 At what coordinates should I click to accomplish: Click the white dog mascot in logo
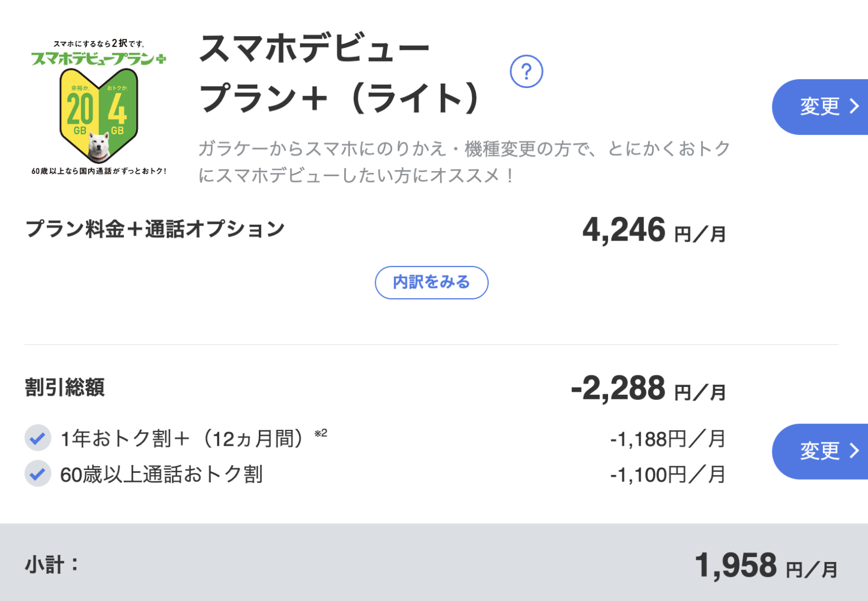coord(99,146)
